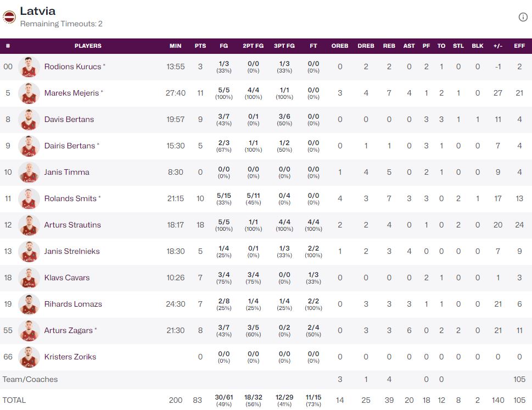Open Arturs Zagars player name link

coord(69,330)
